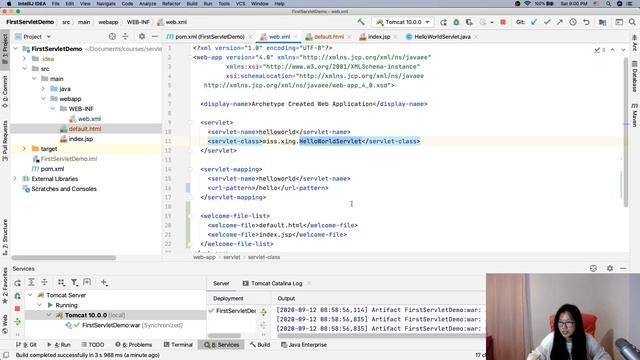
Task: Click the Group By icon in Services toolbar
Action: pos(61,282)
